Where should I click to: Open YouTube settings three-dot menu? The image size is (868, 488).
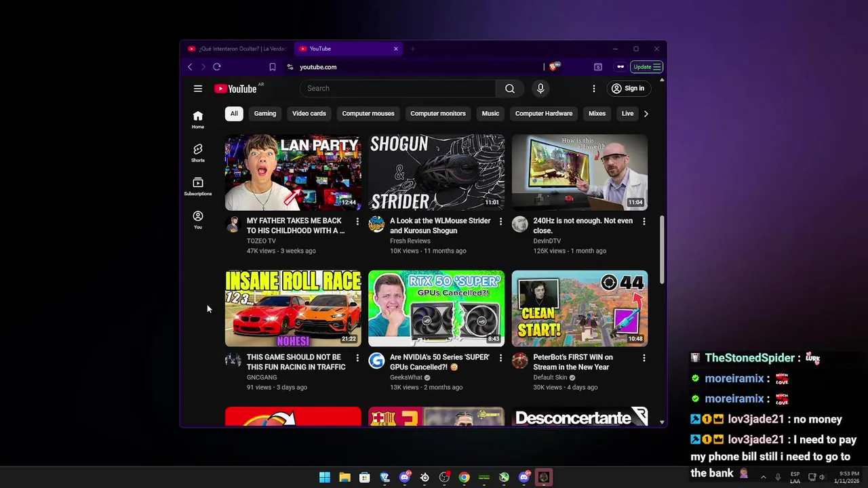(x=594, y=88)
